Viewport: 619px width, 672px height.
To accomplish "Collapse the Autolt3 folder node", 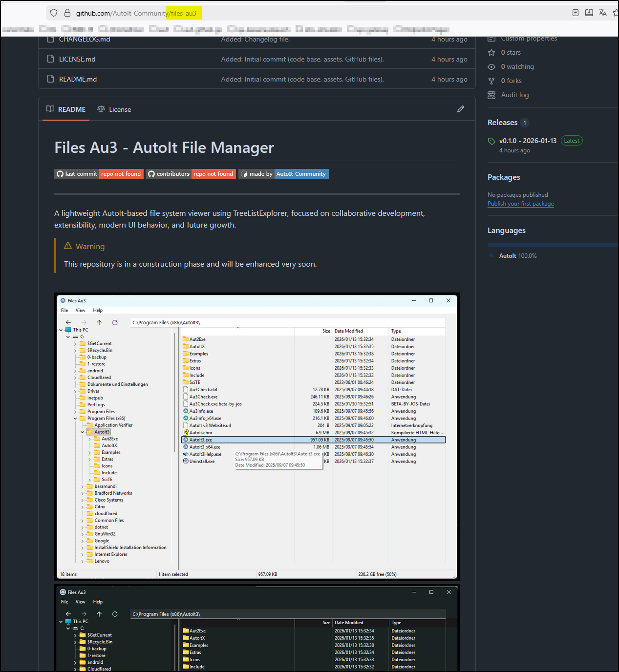I will coord(82,432).
